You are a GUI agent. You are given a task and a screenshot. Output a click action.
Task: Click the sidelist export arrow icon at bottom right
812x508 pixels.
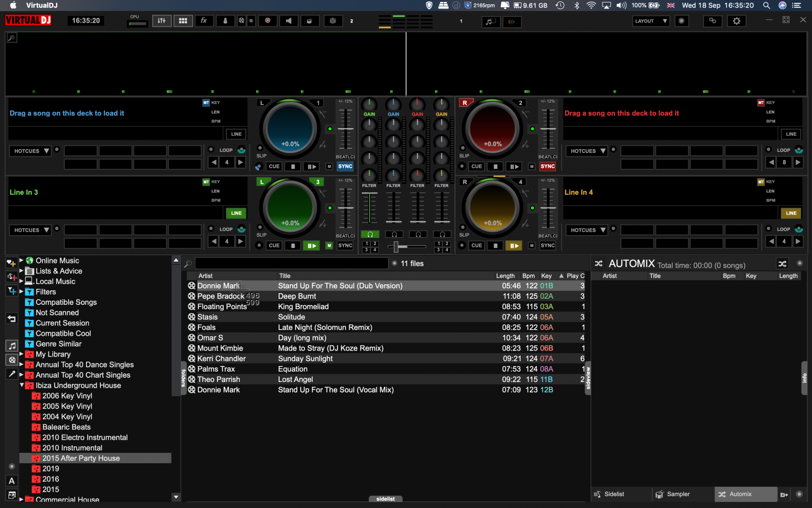(784, 494)
